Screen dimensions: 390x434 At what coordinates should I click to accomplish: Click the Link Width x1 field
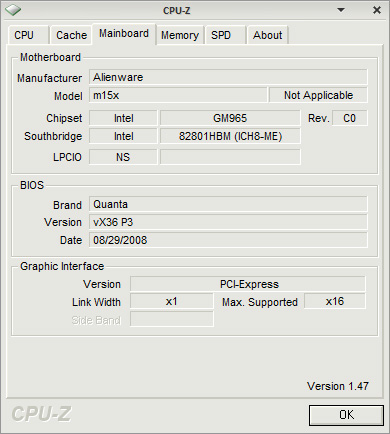click(172, 301)
